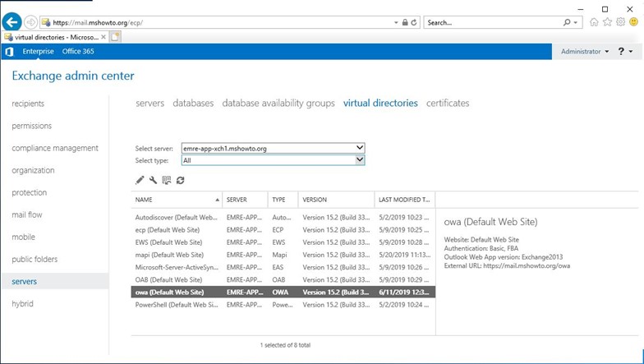Click the refresh list icon

[181, 180]
